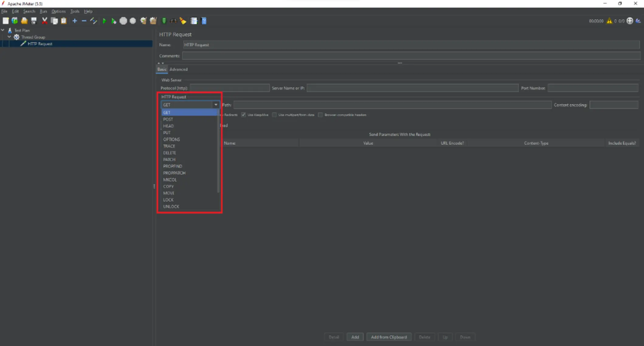
Task: Start the test plan
Action: coord(104,21)
